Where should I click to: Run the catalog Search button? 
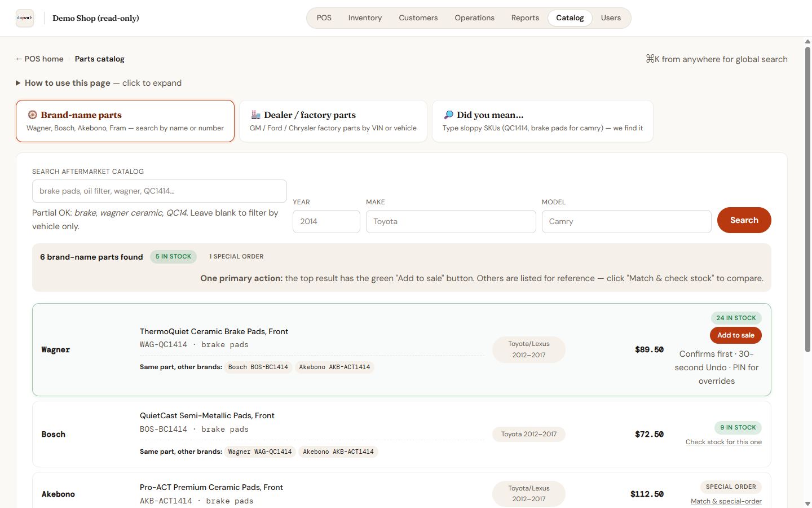tap(744, 220)
